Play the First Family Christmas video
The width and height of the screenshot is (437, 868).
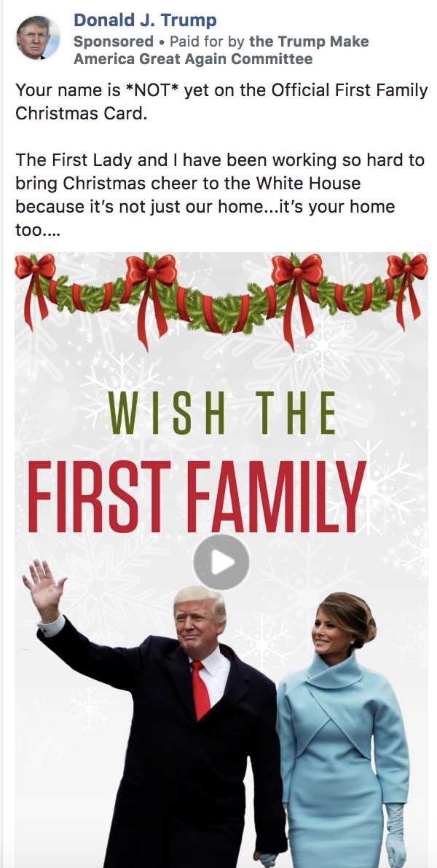[221, 562]
